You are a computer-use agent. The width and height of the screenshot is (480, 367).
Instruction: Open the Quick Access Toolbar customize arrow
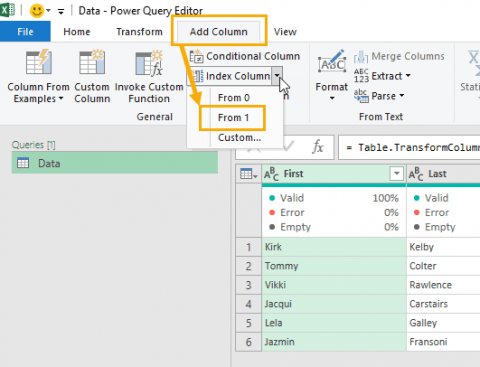[x=61, y=12]
